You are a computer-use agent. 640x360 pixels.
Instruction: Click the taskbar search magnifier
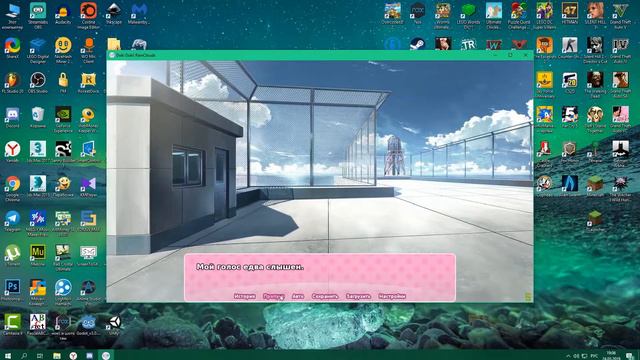pyautogui.click(x=24, y=356)
